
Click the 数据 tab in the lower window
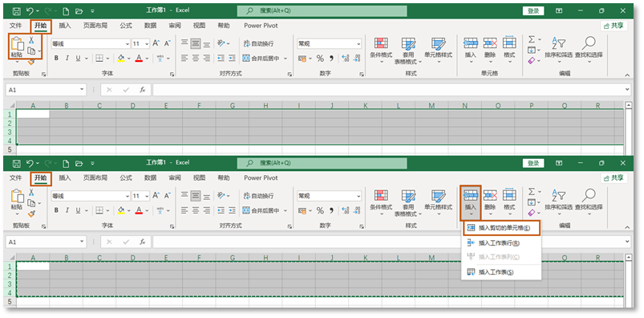click(150, 177)
